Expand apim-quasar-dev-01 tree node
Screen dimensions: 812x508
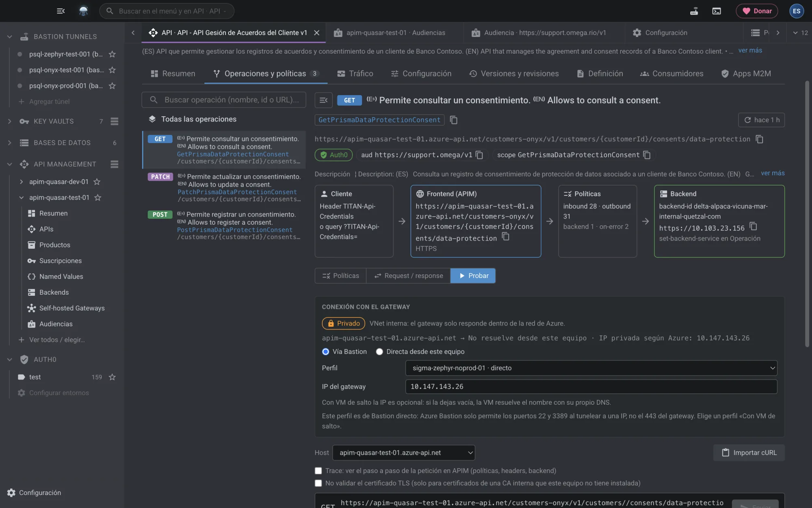[21, 182]
